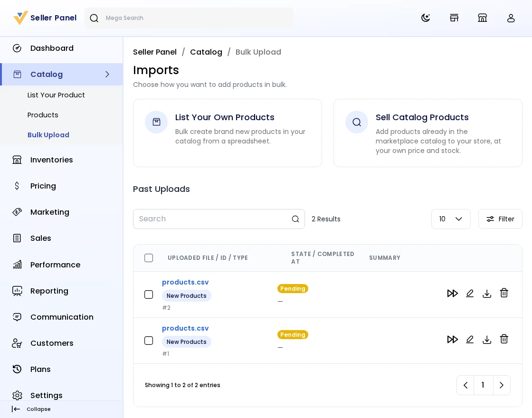Open products.csv link for import #2
Viewport: 532px width, 418px height.
(x=185, y=282)
